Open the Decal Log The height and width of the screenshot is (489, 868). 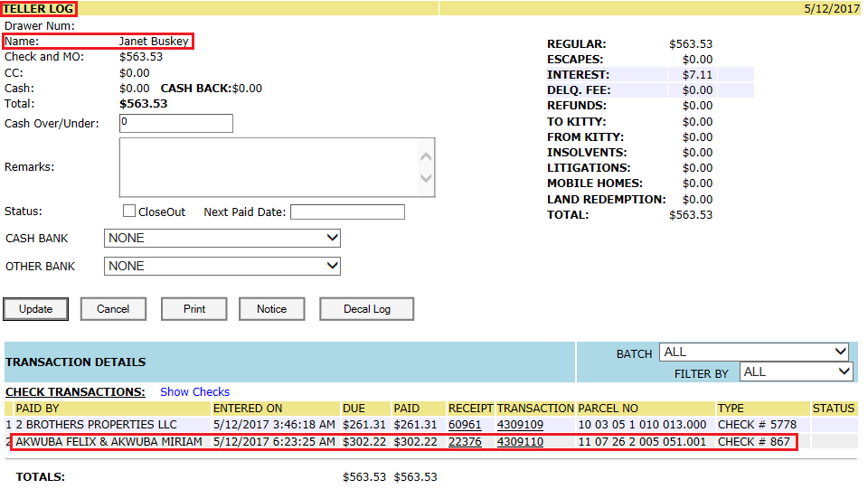click(366, 309)
